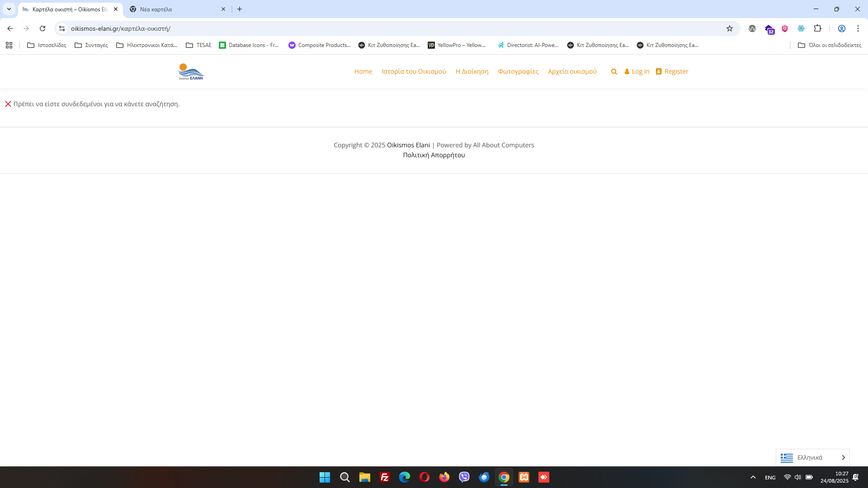The width and height of the screenshot is (868, 488).
Task: Show hidden system tray icons chevron
Action: 753,477
